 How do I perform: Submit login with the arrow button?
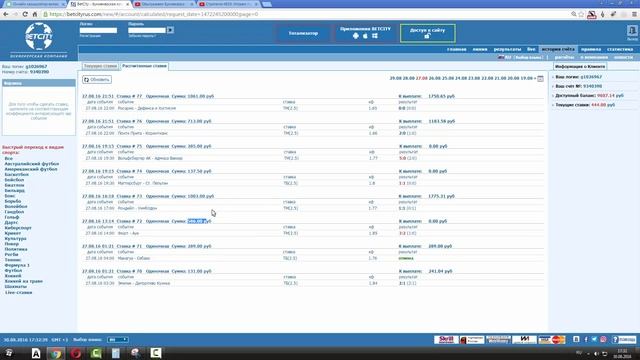click(170, 30)
